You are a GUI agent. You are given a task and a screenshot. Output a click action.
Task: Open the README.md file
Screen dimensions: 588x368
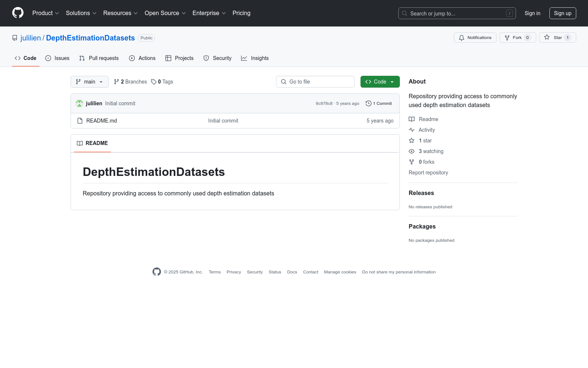[101, 121]
